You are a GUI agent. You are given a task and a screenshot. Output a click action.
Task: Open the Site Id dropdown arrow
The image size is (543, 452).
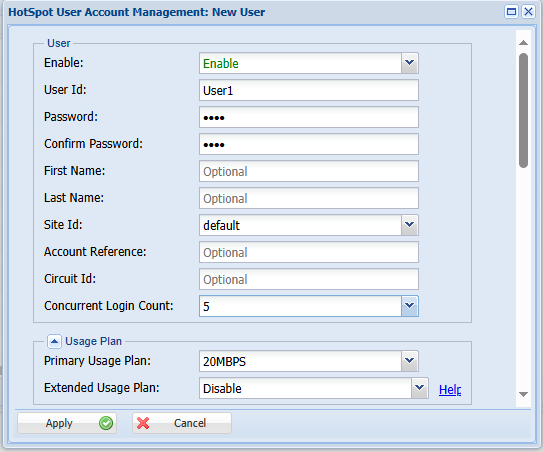(x=409, y=225)
